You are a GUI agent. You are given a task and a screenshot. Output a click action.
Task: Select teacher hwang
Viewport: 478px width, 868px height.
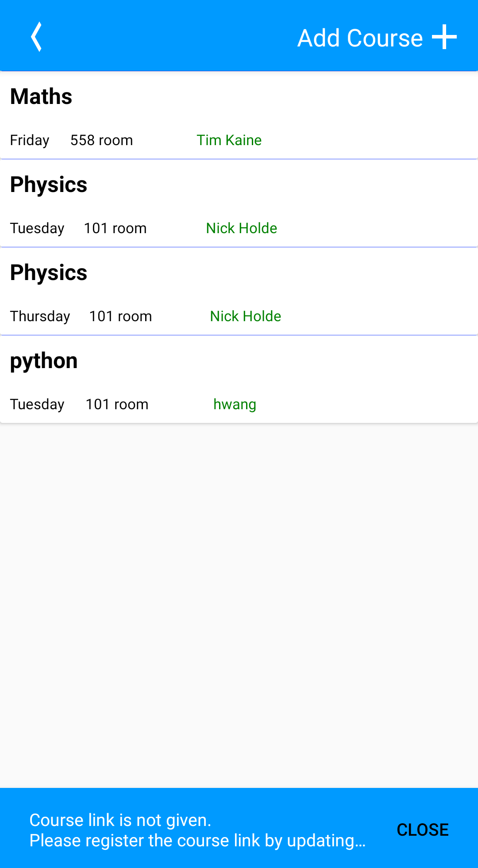click(x=235, y=405)
